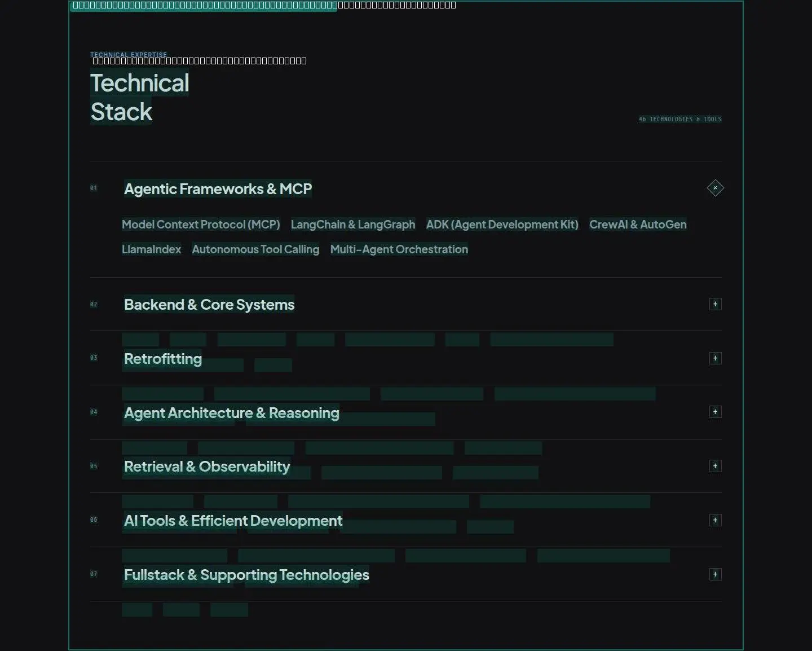Click the Agentic Frameworks & MCP heading
The image size is (812, 651).
(x=218, y=189)
